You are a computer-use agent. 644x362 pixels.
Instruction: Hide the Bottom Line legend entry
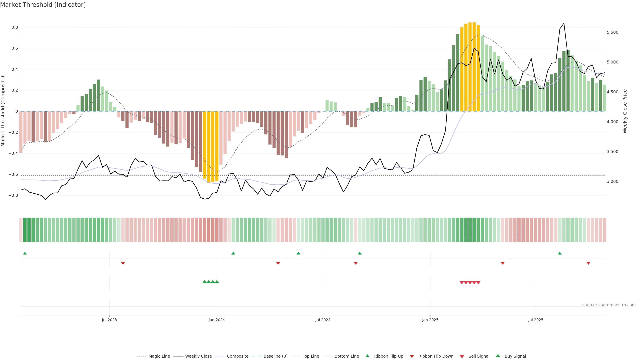pos(346,356)
